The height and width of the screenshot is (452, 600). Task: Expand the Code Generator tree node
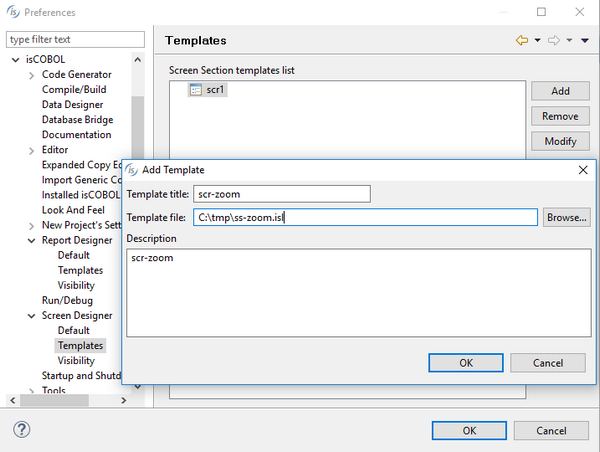pyautogui.click(x=31, y=75)
